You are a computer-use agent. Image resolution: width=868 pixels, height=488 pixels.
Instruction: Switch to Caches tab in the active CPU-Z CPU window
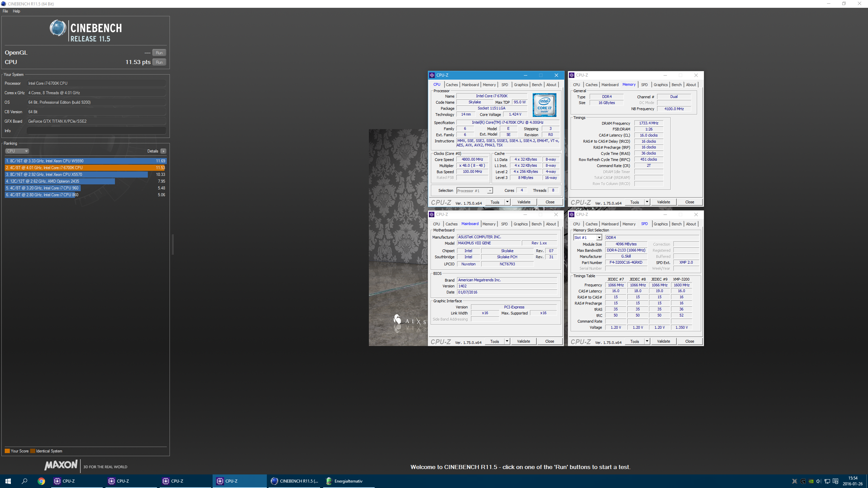click(452, 85)
